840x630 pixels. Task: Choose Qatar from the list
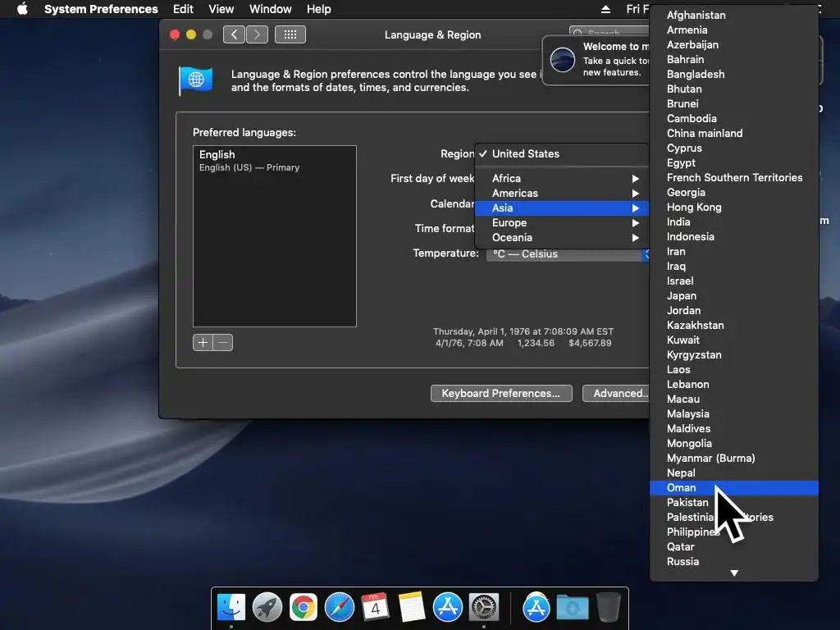click(734, 547)
